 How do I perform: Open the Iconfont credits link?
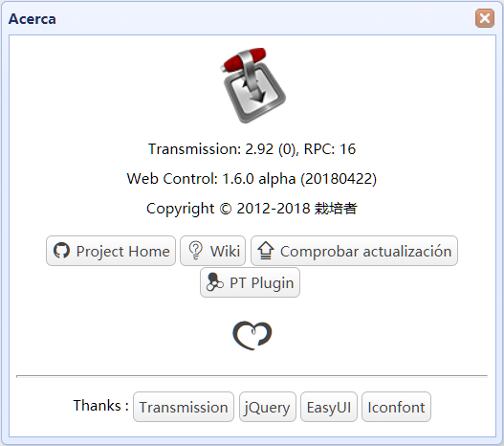[396, 407]
